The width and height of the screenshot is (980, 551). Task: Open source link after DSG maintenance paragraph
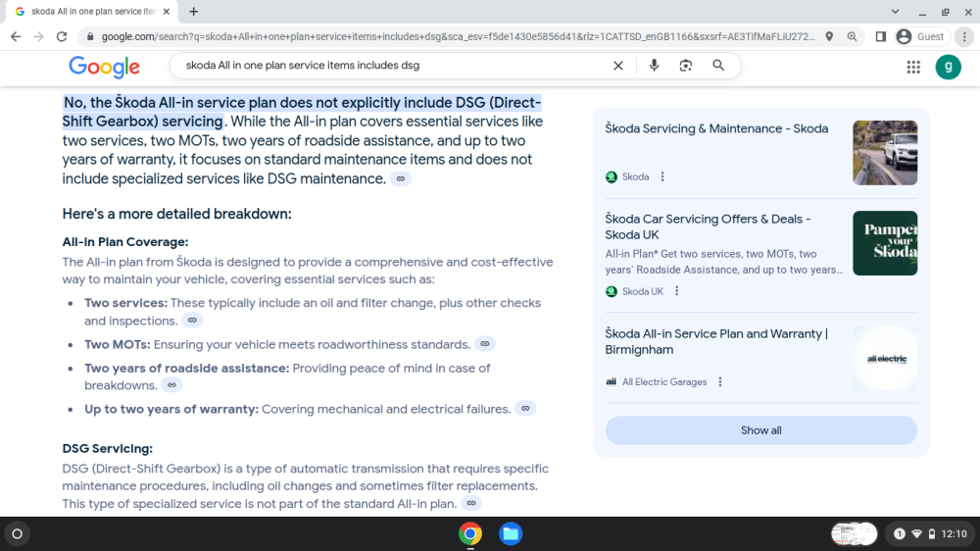point(401,178)
